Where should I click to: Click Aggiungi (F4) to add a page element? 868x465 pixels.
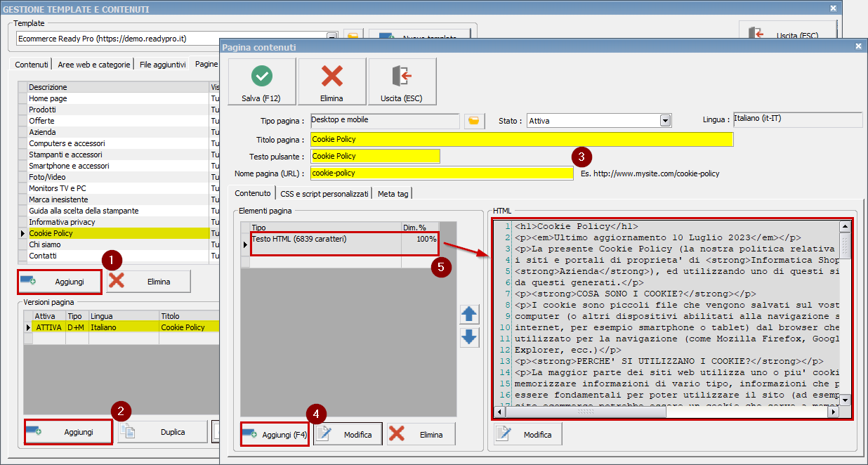(275, 435)
